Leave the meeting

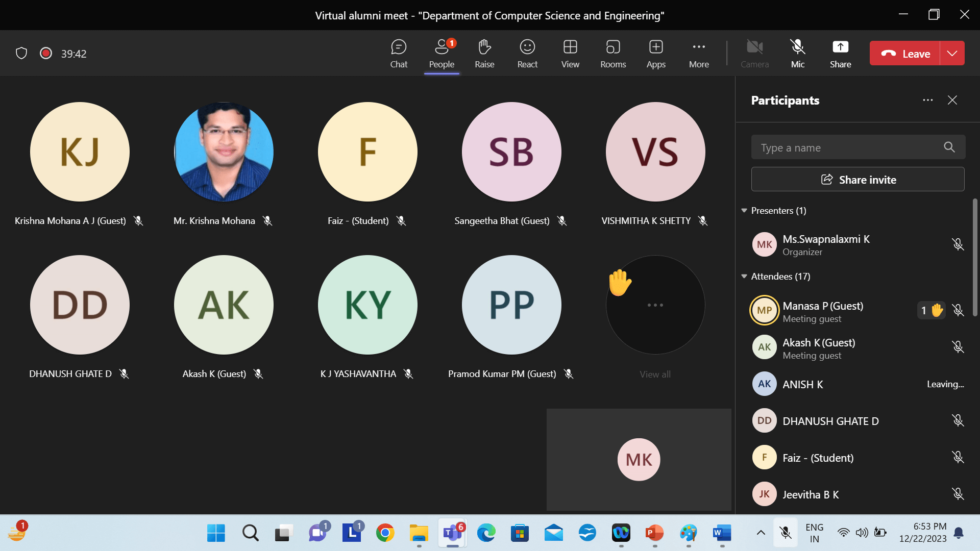point(904,54)
